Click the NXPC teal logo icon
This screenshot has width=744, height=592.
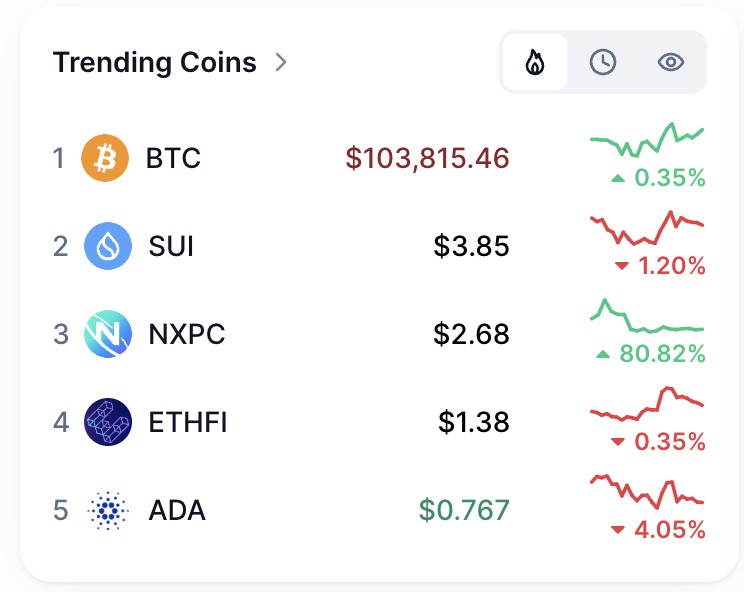[108, 334]
